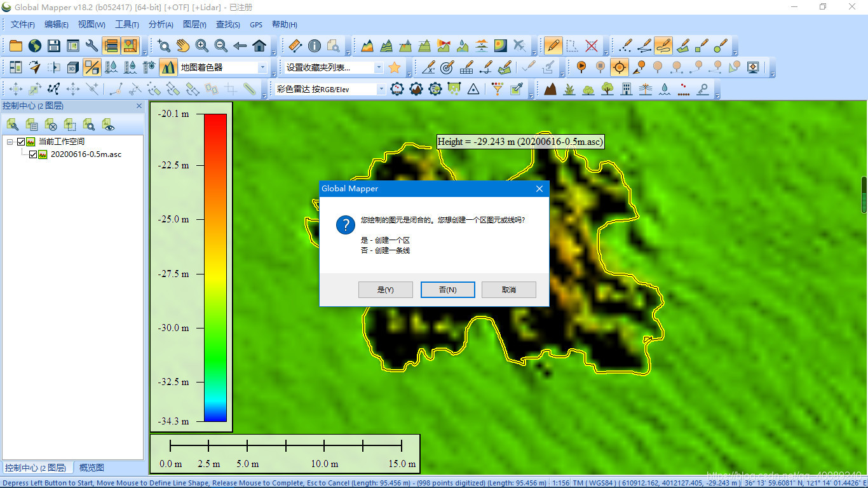The width and height of the screenshot is (868, 488).
Task: Open the 编辑(E) menu
Action: click(57, 25)
